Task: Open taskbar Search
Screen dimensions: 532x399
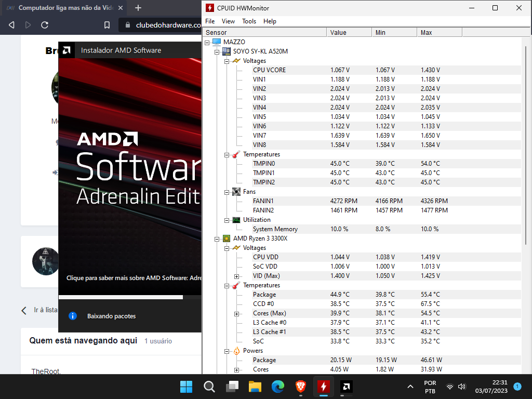Action: (x=209, y=387)
